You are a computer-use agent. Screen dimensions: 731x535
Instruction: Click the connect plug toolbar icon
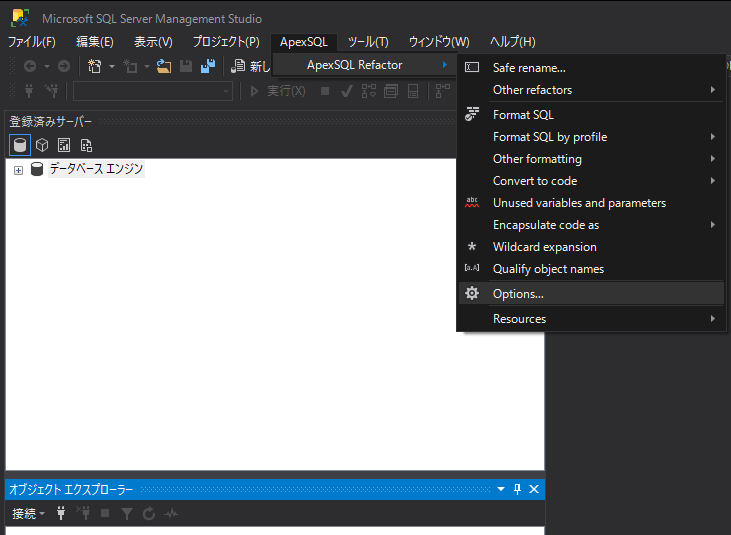(x=29, y=91)
